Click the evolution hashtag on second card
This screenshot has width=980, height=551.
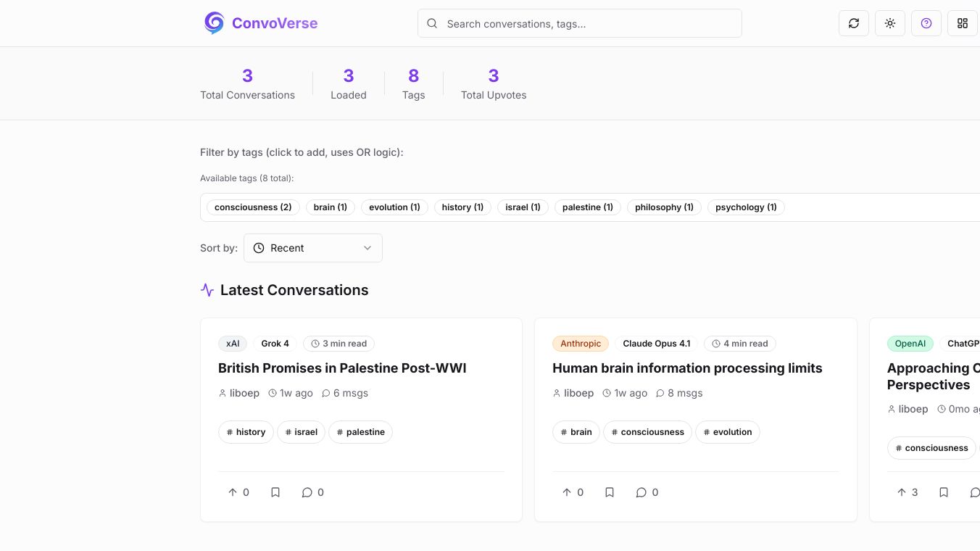pyautogui.click(x=728, y=432)
